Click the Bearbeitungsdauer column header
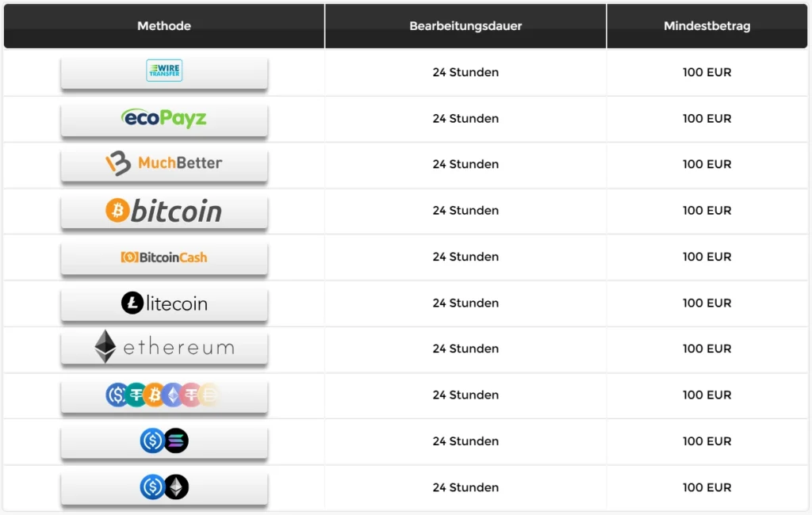 465,26
